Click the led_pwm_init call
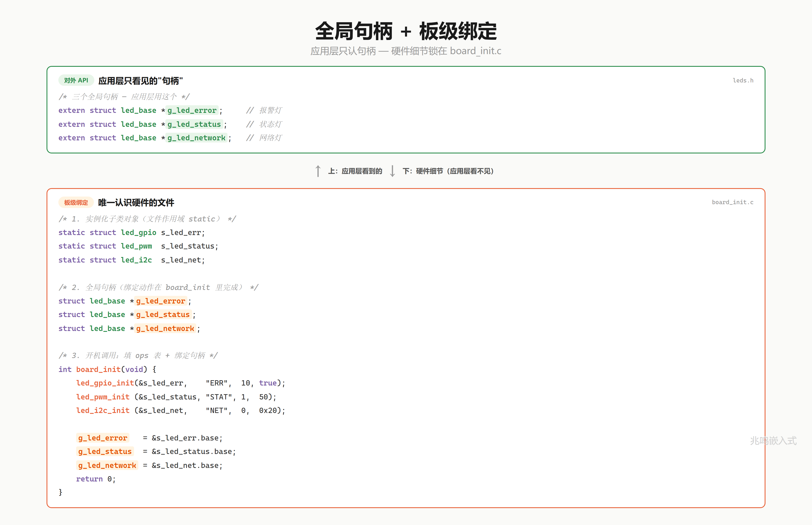The image size is (812, 525). 103,397
